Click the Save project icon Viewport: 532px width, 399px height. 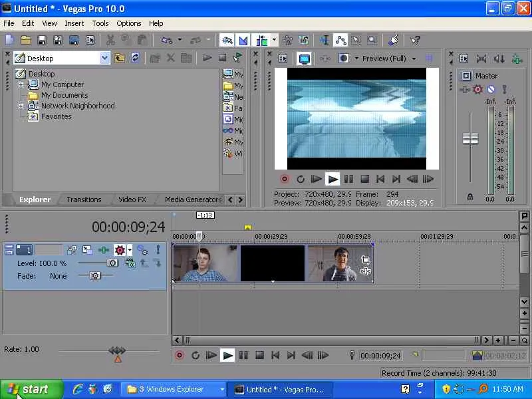pos(42,41)
